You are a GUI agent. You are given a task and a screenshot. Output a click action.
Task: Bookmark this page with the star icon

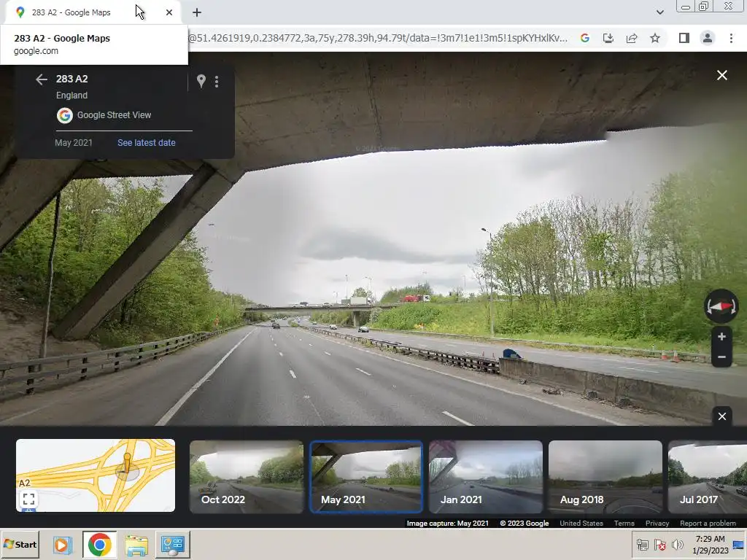coord(655,38)
